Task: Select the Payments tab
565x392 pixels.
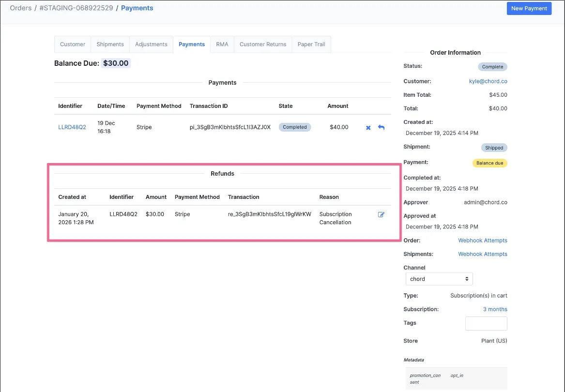Action: click(x=192, y=45)
